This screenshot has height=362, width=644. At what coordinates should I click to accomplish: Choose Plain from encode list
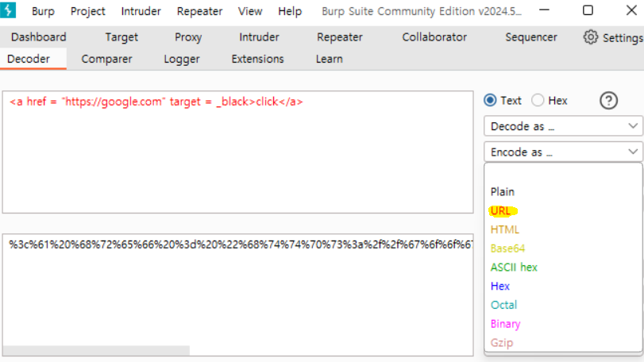tap(503, 191)
